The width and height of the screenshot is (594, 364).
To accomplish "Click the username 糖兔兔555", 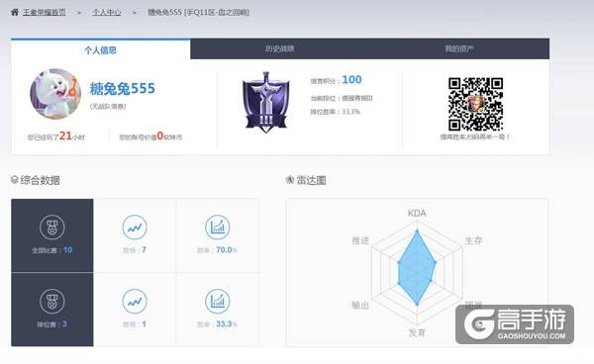I will [123, 89].
